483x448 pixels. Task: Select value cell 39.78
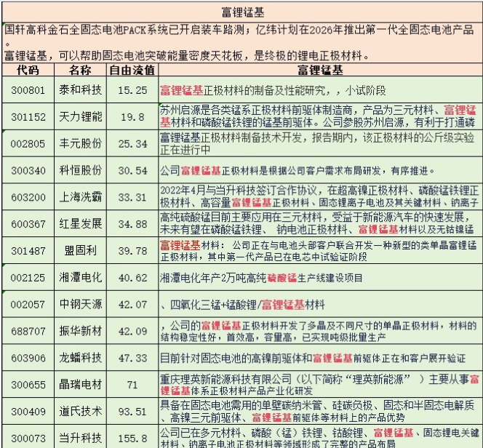(x=132, y=251)
